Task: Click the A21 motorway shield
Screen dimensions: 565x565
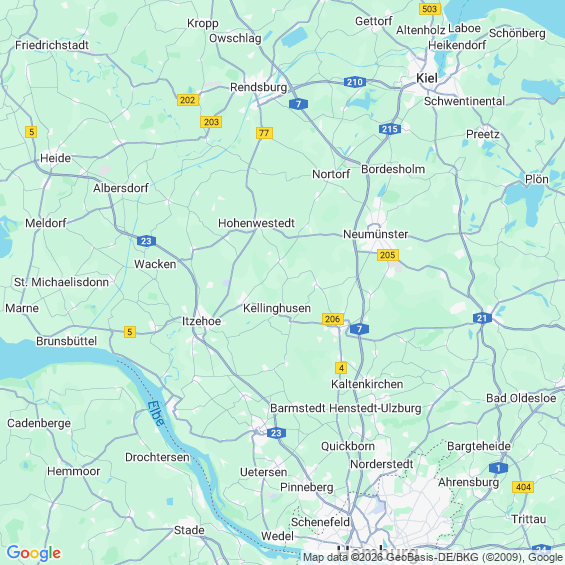Action: (482, 318)
